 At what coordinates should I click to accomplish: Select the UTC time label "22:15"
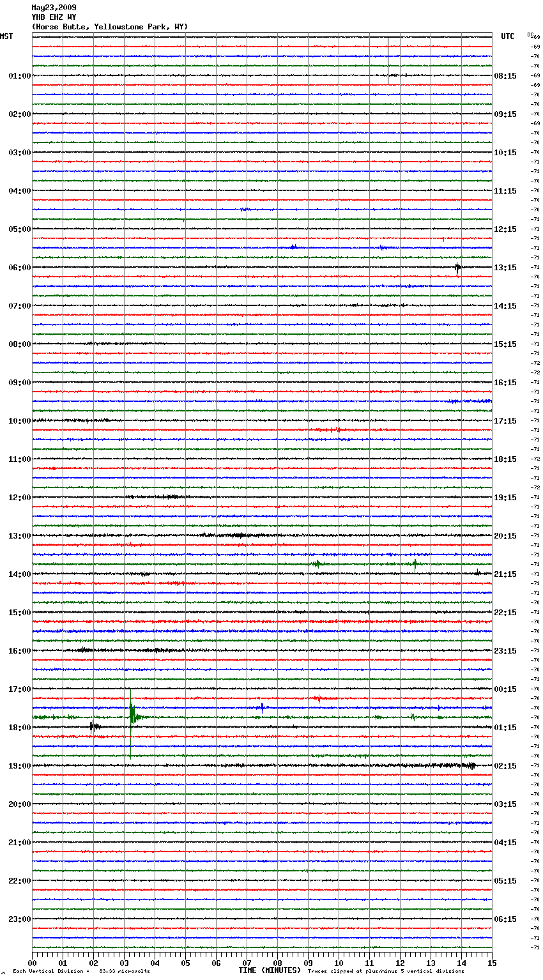pyautogui.click(x=505, y=613)
